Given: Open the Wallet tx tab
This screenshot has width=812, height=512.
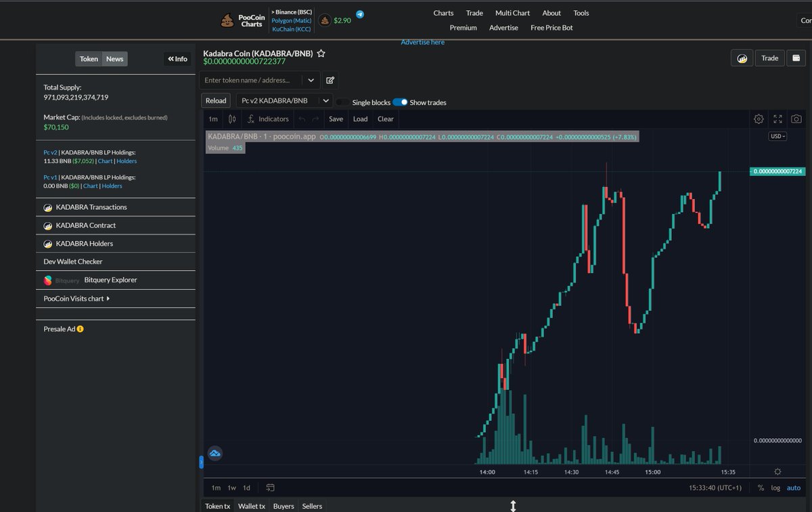Looking at the screenshot, I should tap(252, 506).
